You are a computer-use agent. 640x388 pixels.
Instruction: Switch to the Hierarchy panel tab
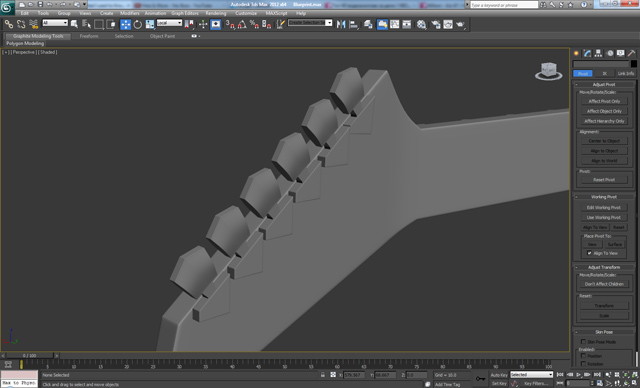(598, 53)
